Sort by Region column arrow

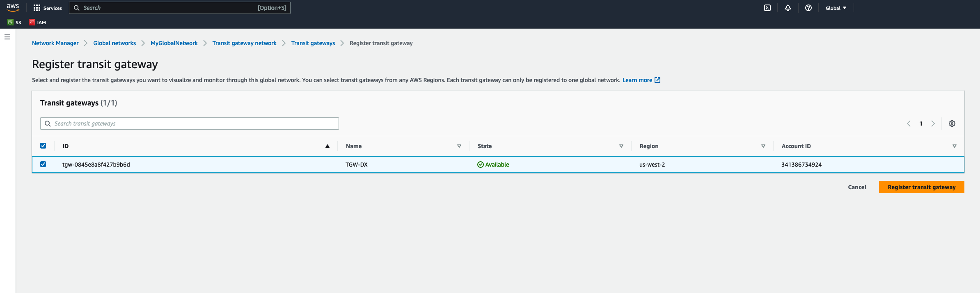click(x=763, y=146)
